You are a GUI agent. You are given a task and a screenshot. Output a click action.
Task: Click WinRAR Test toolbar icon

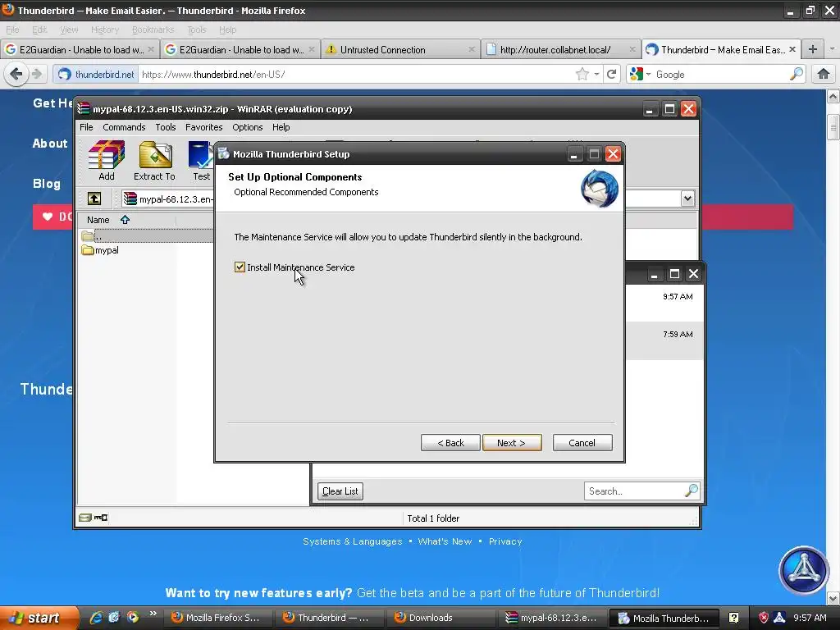coord(201,160)
